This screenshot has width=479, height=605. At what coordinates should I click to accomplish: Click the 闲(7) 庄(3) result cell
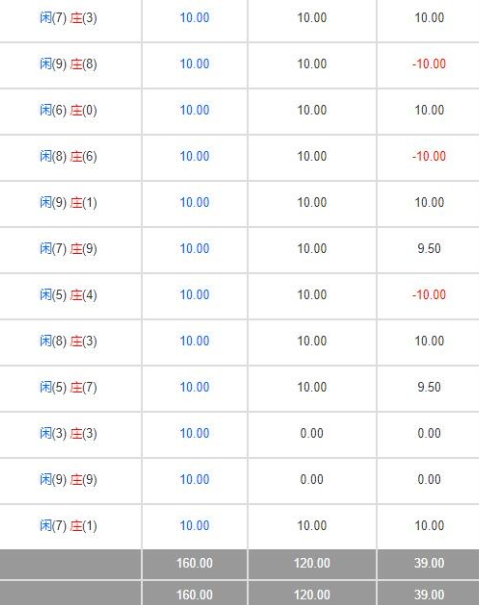tap(68, 18)
